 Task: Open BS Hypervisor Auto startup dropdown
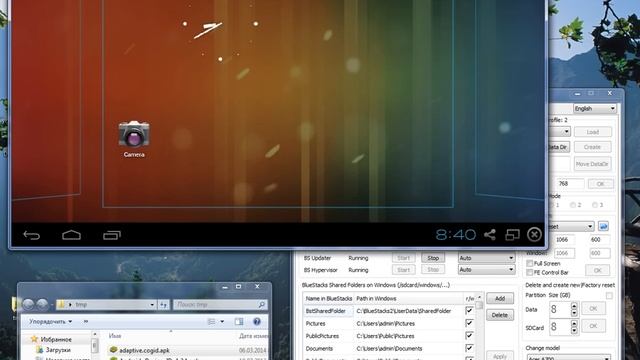(x=486, y=270)
